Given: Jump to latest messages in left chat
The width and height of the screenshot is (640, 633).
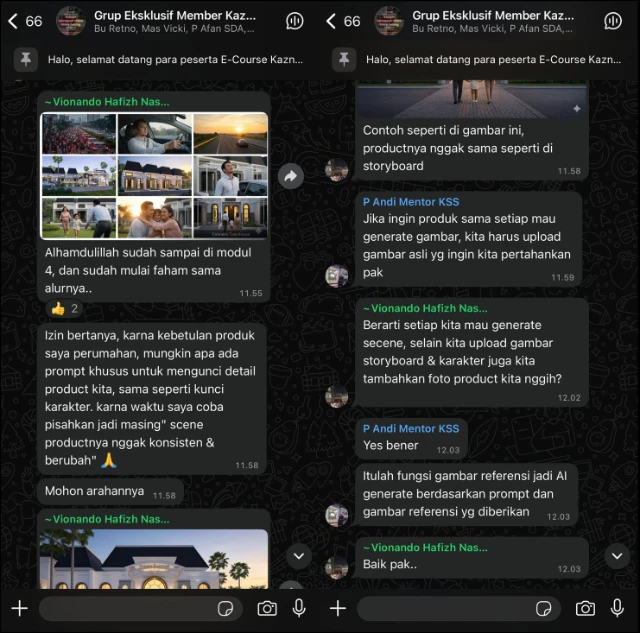Looking at the screenshot, I should pos(299,556).
